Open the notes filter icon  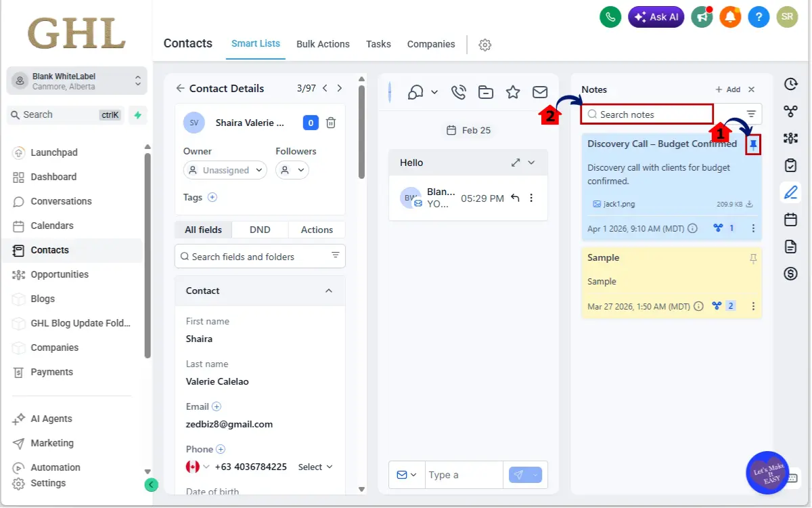pos(751,114)
